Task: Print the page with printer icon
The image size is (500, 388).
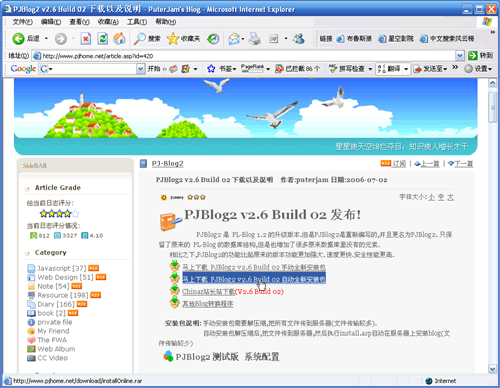Action: (255, 39)
